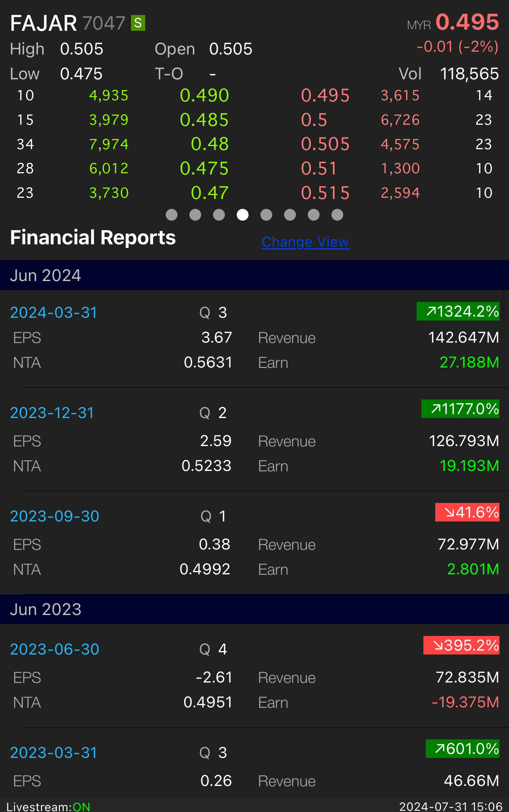
Task: Tap the Financial Reports heading
Action: click(x=93, y=238)
